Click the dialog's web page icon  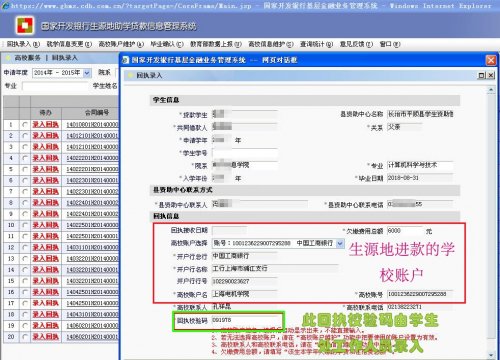click(x=125, y=60)
